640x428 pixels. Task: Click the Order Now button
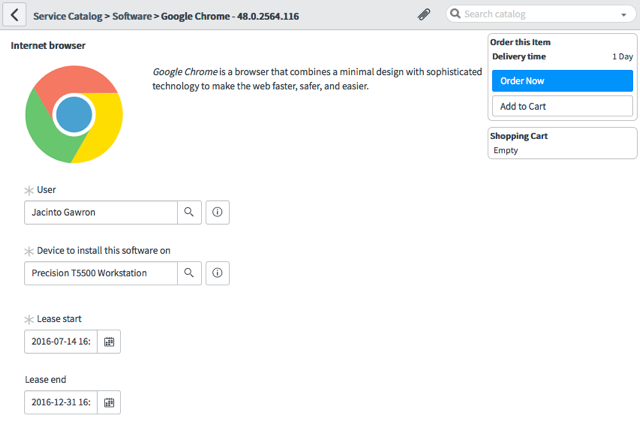pyautogui.click(x=562, y=81)
